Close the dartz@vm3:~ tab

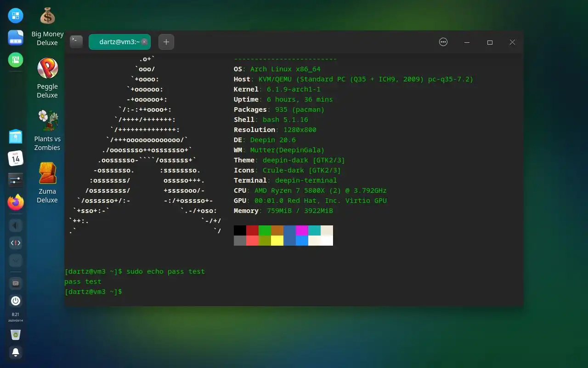point(144,42)
